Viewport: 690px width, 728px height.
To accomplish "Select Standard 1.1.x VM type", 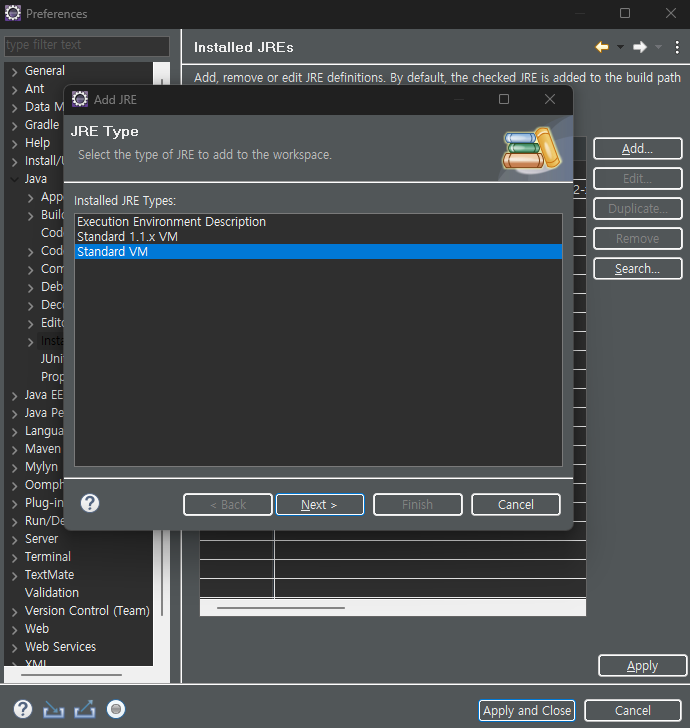I will 318,236.
